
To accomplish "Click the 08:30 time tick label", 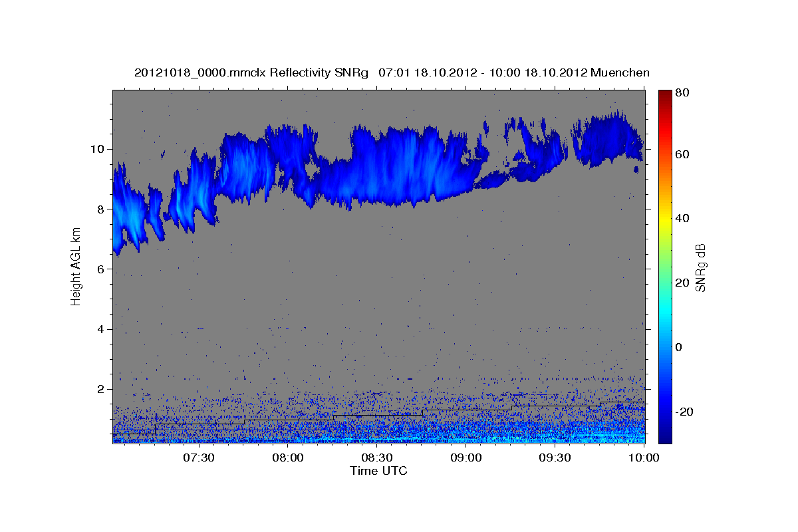I will pyautogui.click(x=376, y=458).
